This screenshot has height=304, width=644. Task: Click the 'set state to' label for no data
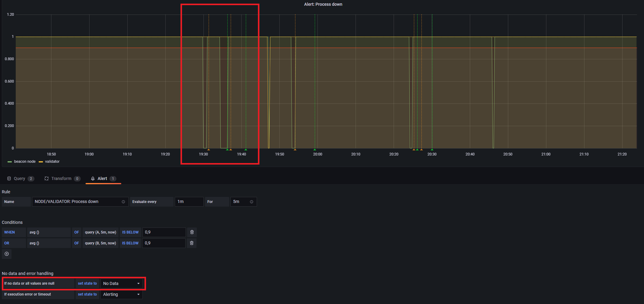click(87, 283)
